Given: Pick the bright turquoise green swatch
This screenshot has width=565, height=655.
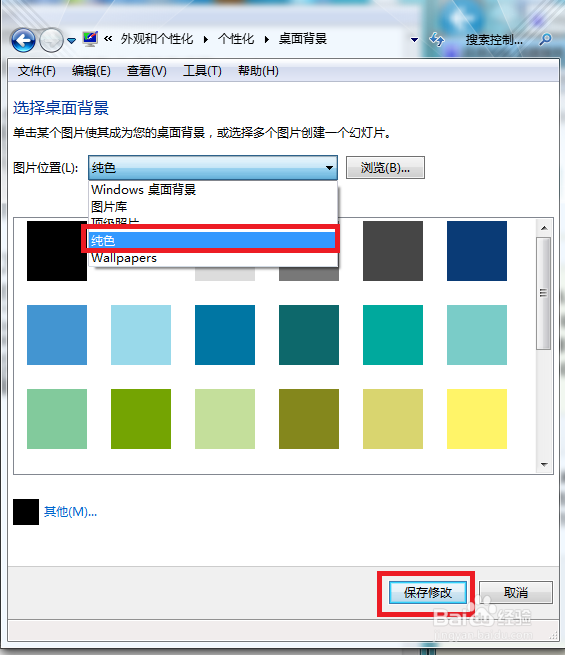Looking at the screenshot, I should click(393, 335).
